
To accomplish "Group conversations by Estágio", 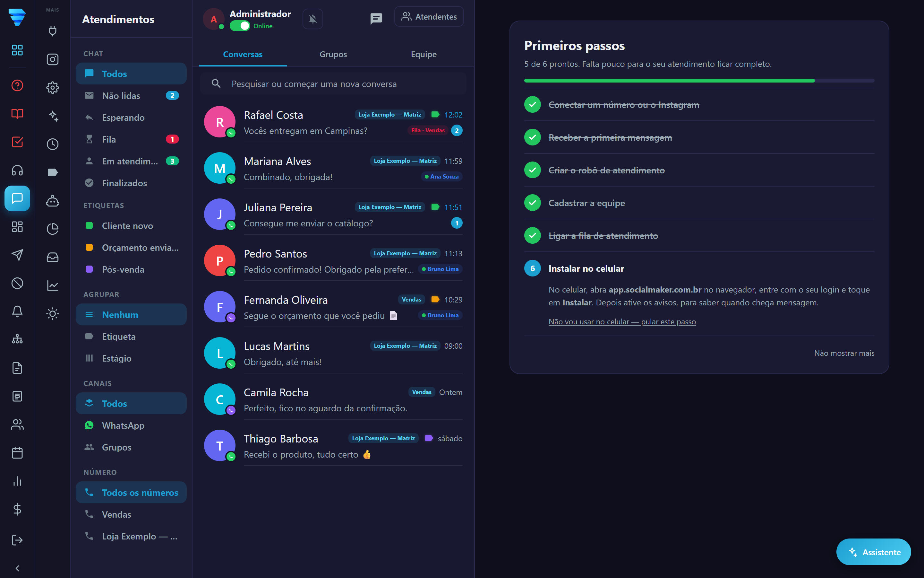I will [x=131, y=358].
